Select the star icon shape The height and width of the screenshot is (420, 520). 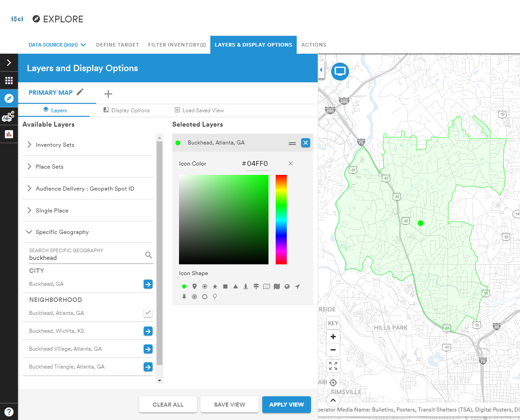pyautogui.click(x=215, y=286)
